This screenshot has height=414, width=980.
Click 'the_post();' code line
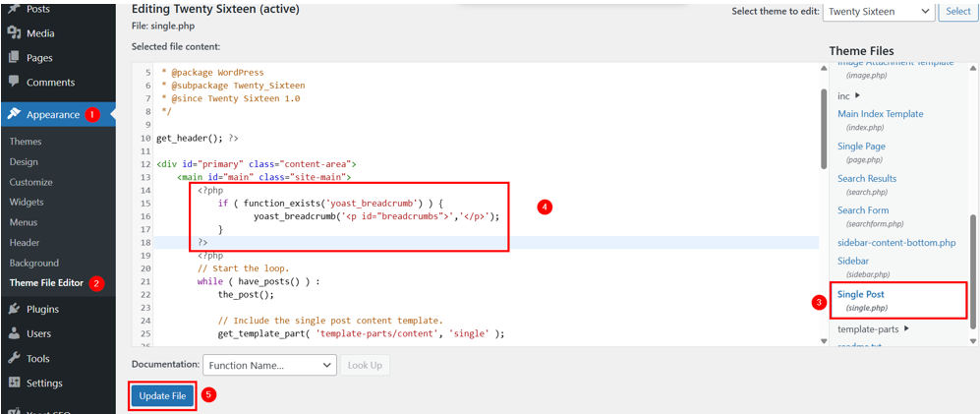(246, 294)
